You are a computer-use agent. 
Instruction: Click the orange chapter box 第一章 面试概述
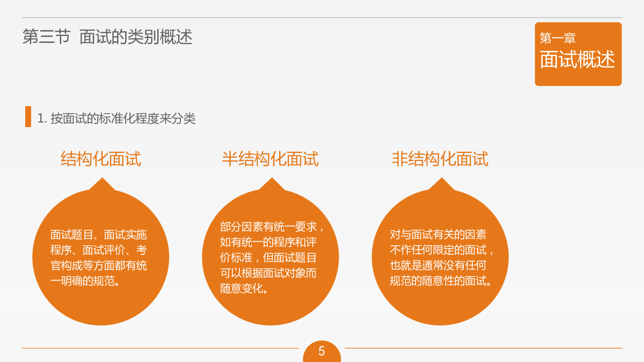[x=578, y=54]
